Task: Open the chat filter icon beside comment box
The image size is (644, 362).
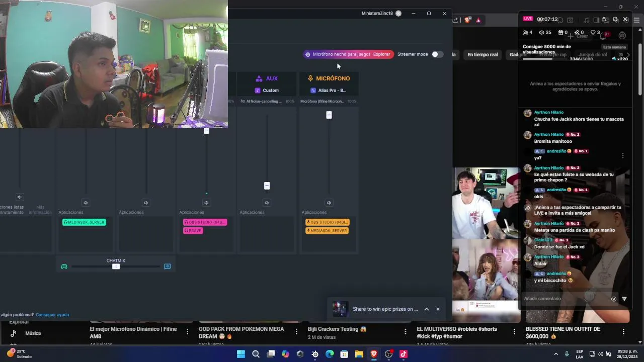Action: 624,299
